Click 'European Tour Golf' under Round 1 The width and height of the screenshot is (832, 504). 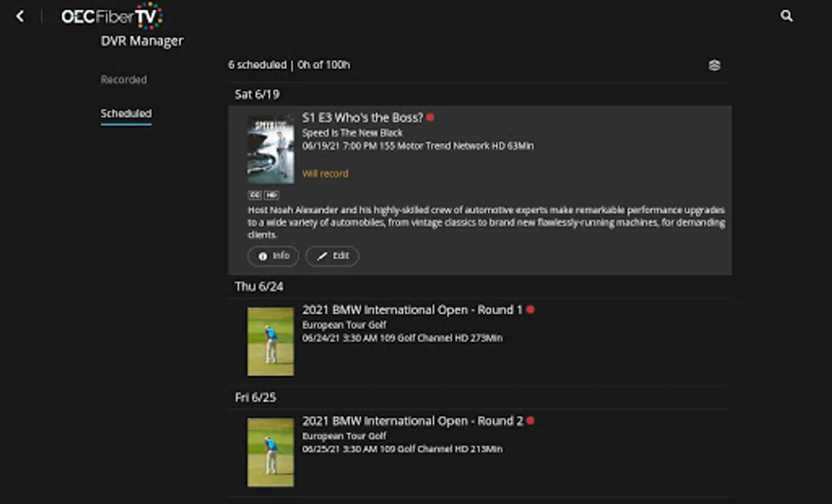pos(344,325)
